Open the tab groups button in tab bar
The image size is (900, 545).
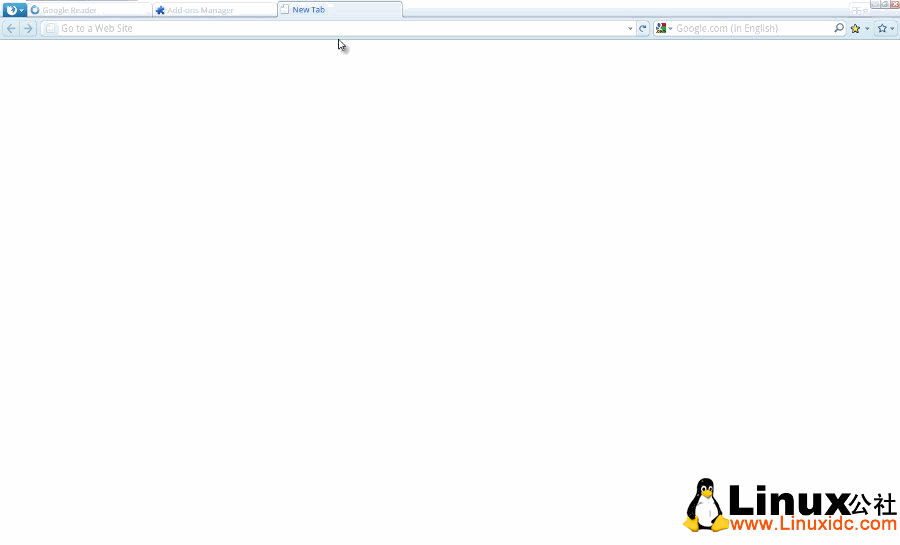[859, 10]
